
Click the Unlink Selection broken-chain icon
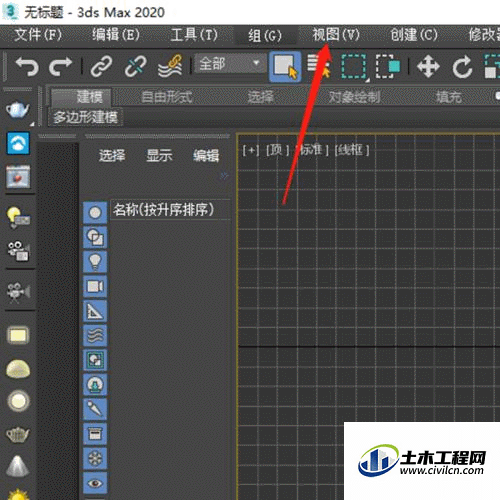[x=135, y=66]
